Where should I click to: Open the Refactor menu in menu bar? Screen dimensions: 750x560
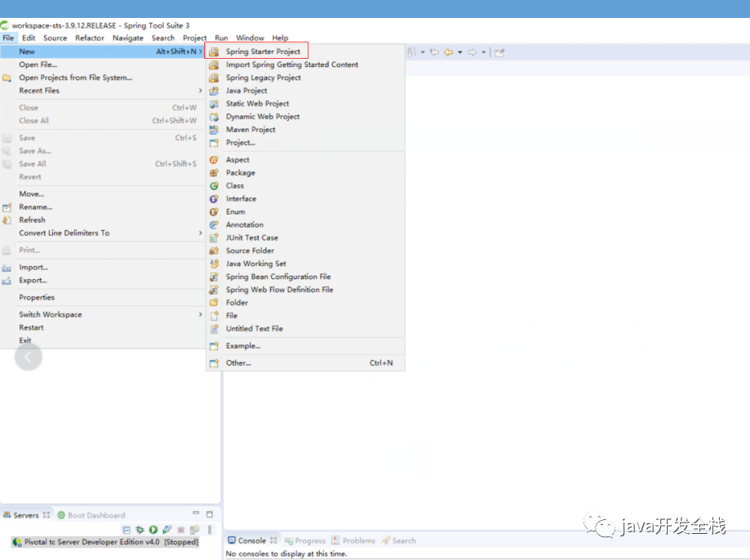[90, 38]
